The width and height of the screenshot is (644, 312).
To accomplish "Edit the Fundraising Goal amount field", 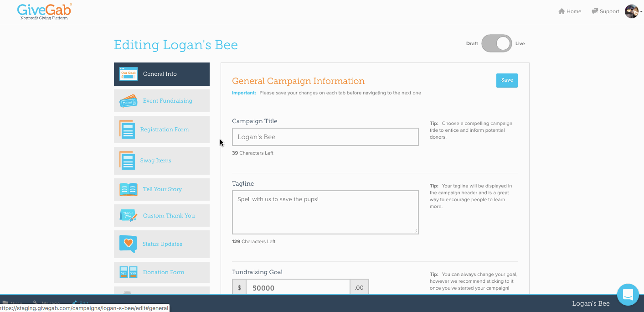I will [298, 288].
